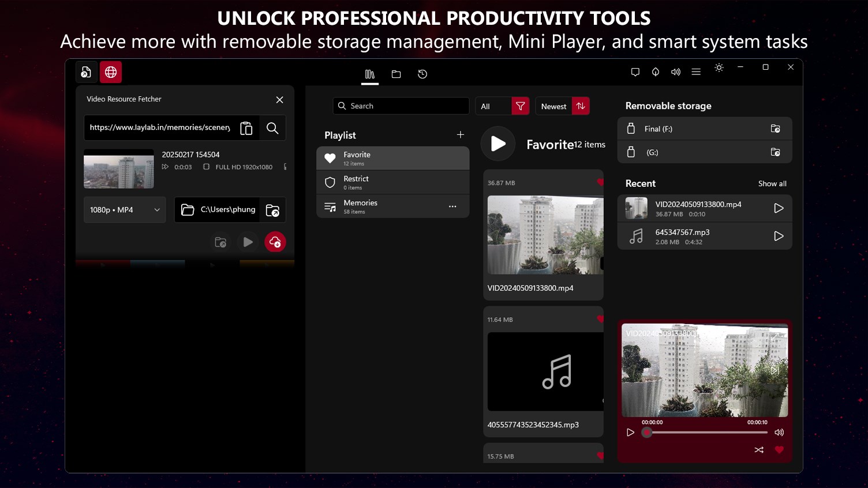868x488 pixels.
Task: Click the library Search field
Action: coord(401,106)
